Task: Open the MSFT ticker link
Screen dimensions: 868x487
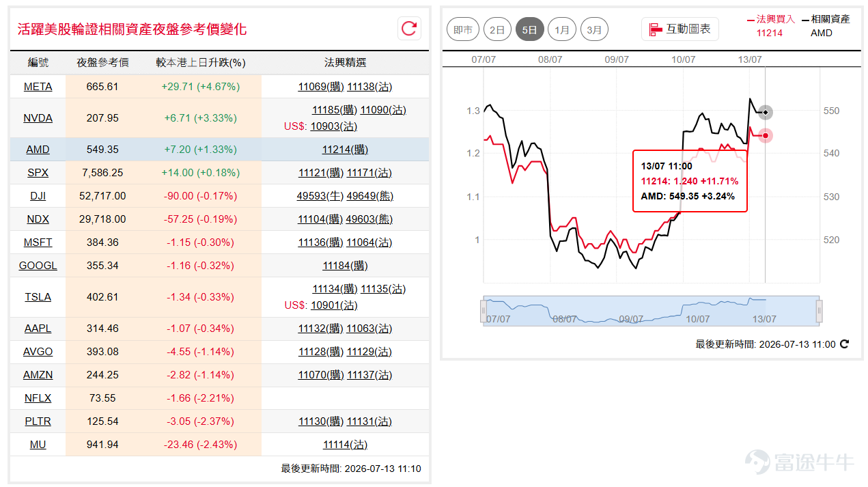Action: (38, 242)
